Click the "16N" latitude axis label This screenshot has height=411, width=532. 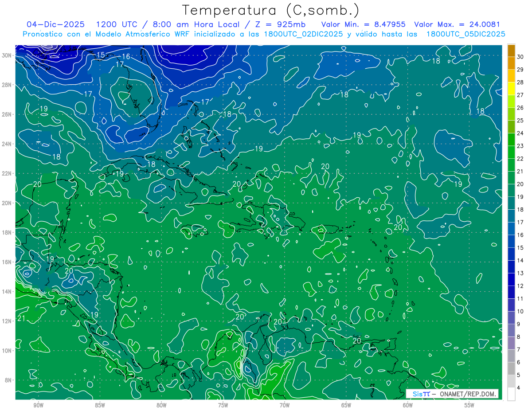[7, 262]
